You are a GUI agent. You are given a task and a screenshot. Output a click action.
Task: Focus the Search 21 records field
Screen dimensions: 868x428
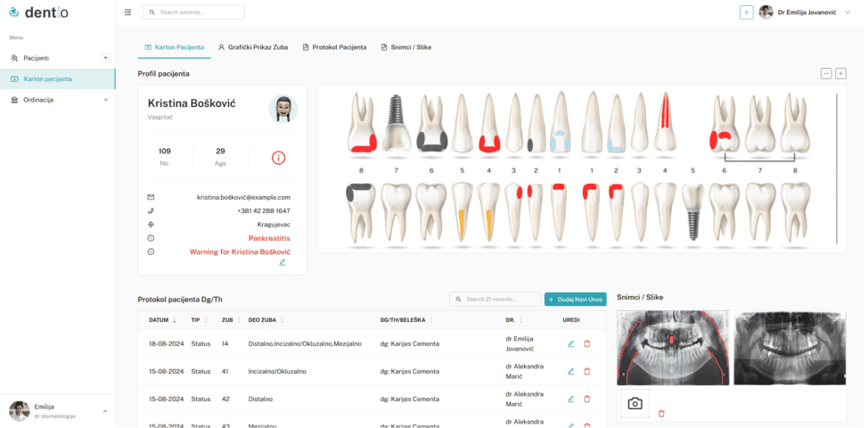point(495,299)
